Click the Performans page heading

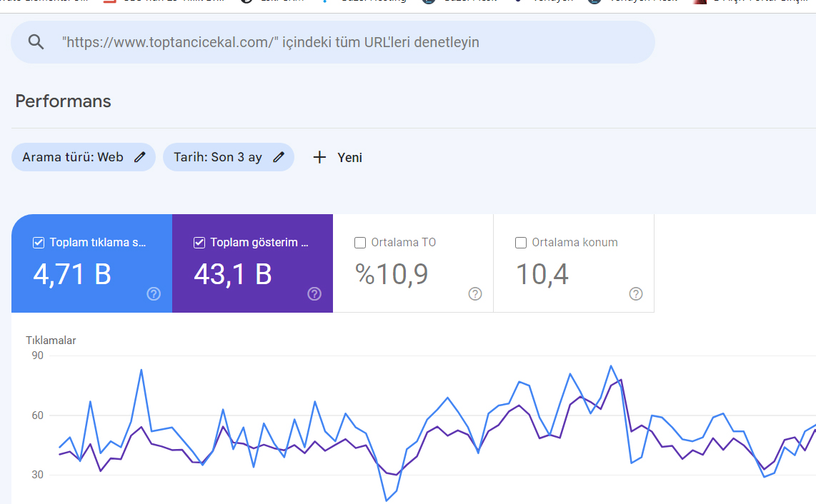(63, 101)
